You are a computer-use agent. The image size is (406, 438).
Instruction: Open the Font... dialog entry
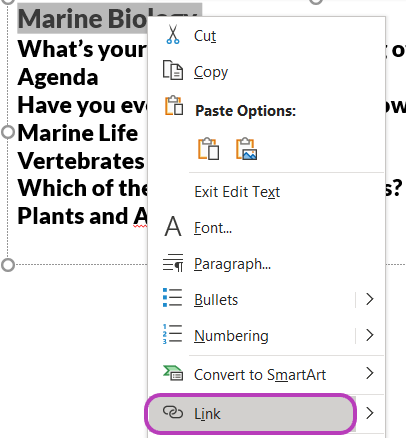click(213, 228)
